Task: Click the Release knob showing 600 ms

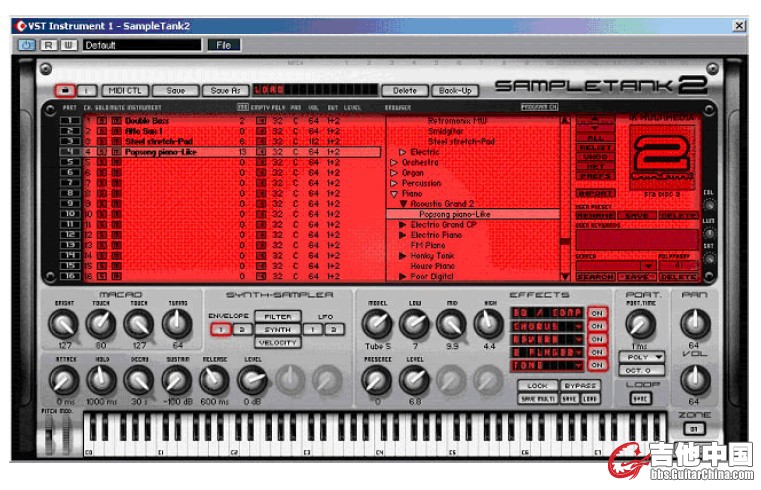Action: coord(214,380)
